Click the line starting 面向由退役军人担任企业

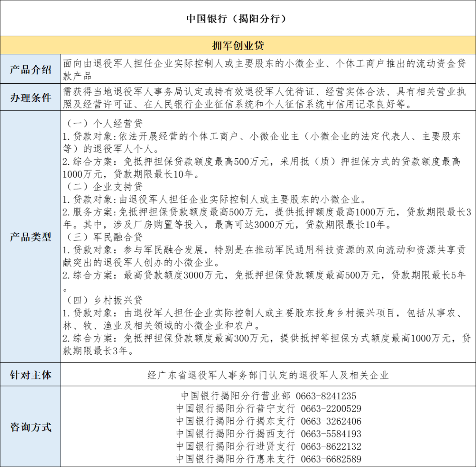[264, 63]
